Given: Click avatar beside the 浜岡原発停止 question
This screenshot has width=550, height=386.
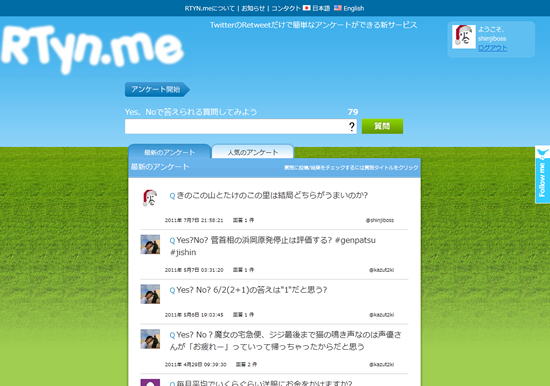Looking at the screenshot, I should click(x=150, y=244).
